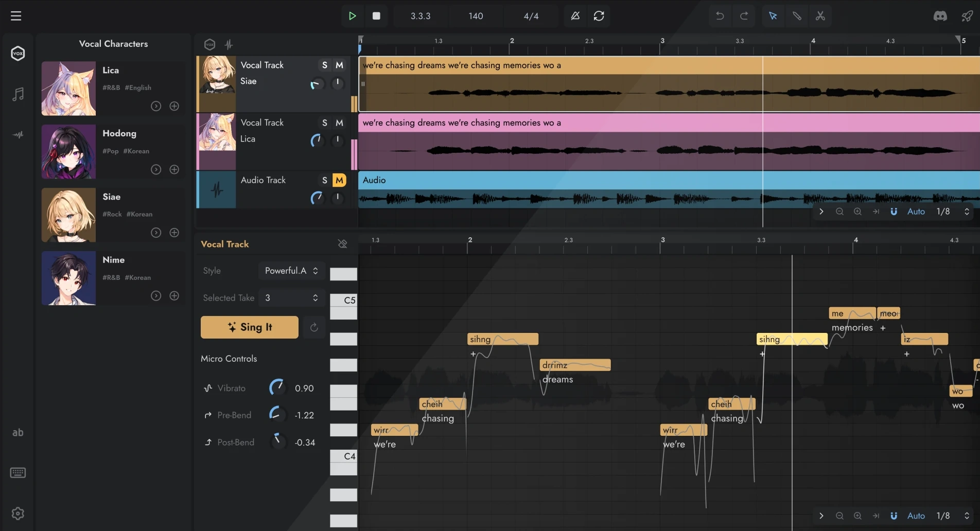This screenshot has height=531, width=980.
Task: Click the VOX add-vocal-track icon above tracks
Action: (209, 44)
